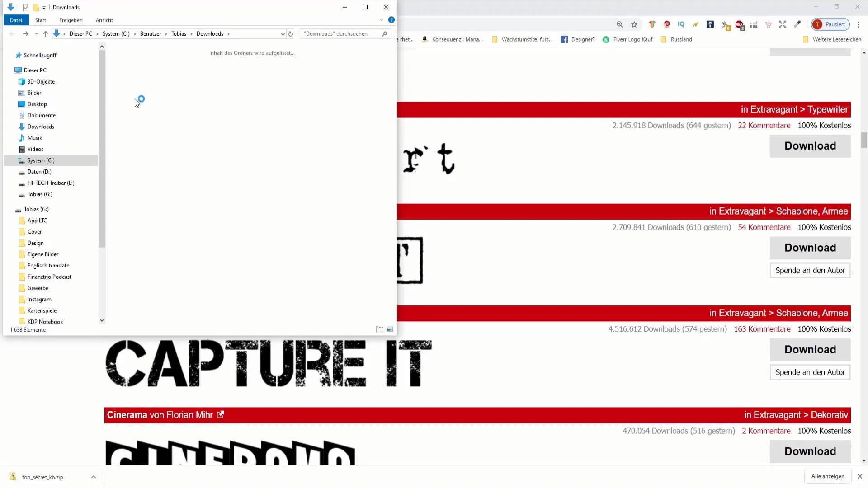Toggle visibility of ribbon in Explorer
Viewport: 868px width, 488px height.
(x=381, y=20)
